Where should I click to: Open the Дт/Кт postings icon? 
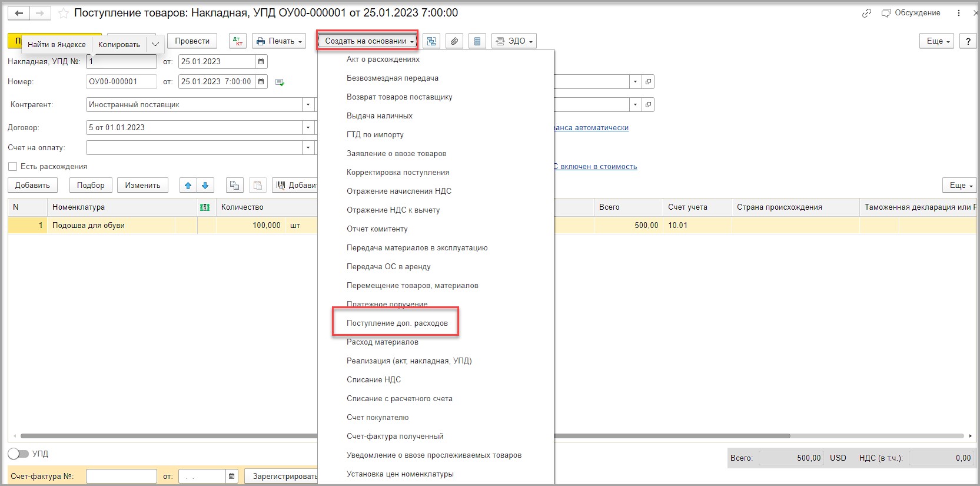point(238,41)
